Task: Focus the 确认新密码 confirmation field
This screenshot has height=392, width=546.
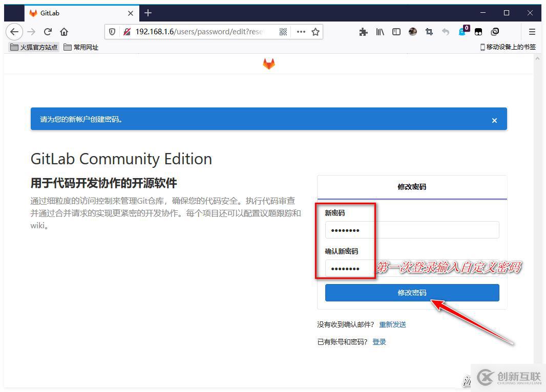Action: 412,268
